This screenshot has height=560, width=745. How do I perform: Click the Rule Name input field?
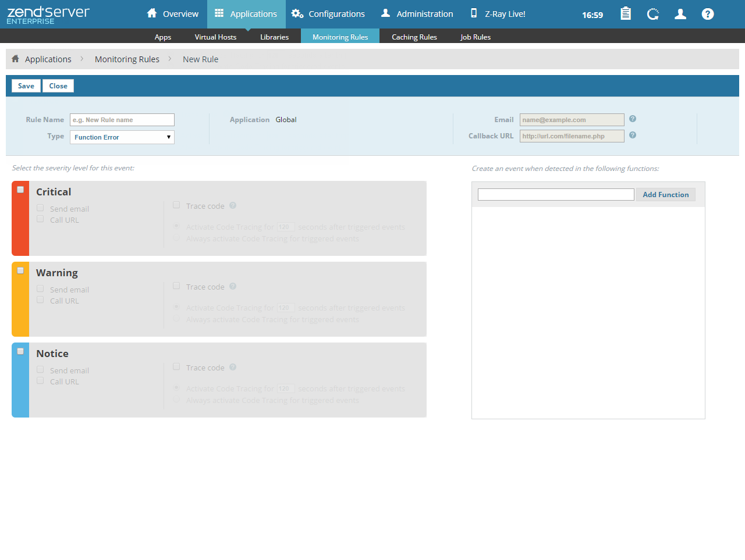click(122, 120)
